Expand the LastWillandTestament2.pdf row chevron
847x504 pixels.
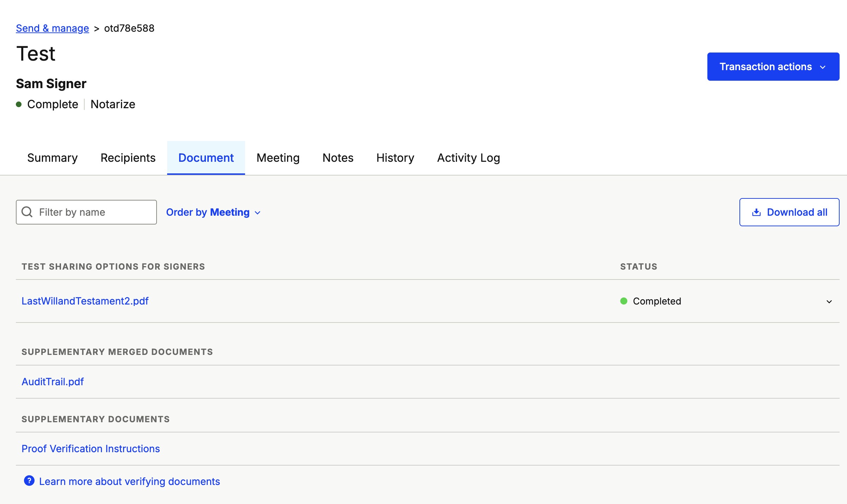coord(829,301)
